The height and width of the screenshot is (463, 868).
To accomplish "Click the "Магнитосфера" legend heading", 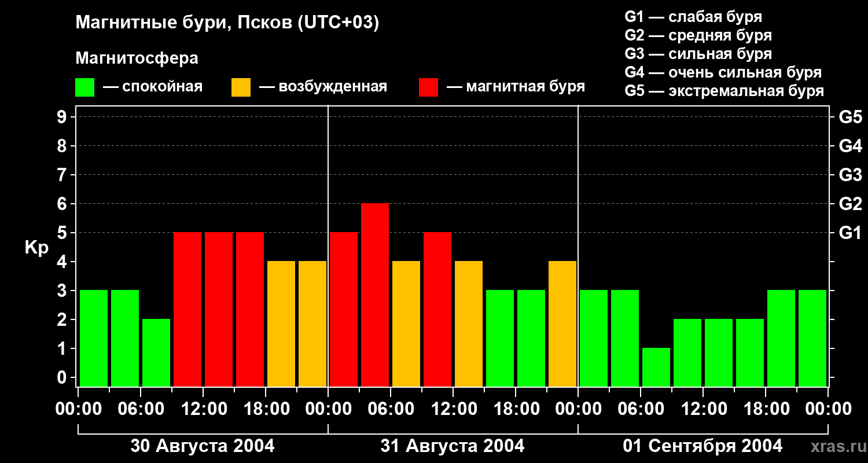I will [x=137, y=58].
